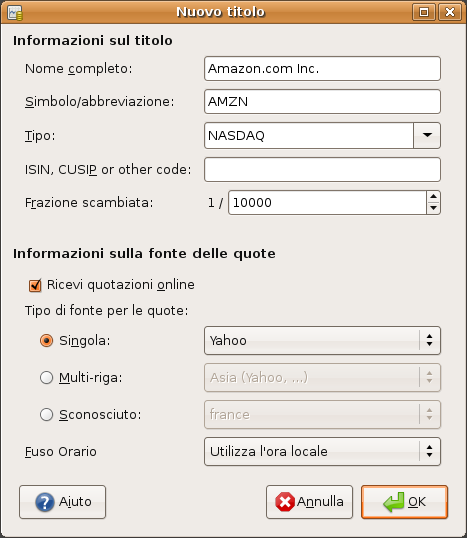Viewport: 467px width, 538px height.
Task: Open the Fuso Orario time zone dropdown
Action: [x=322, y=452]
